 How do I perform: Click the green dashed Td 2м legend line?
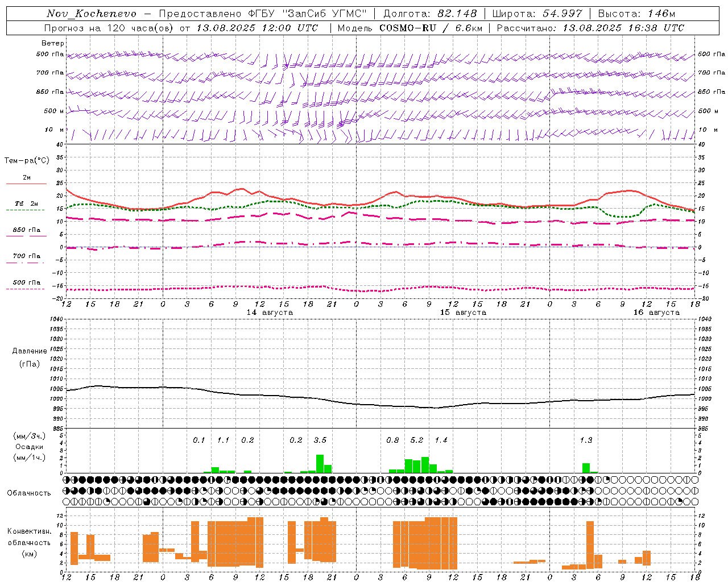coord(25,210)
